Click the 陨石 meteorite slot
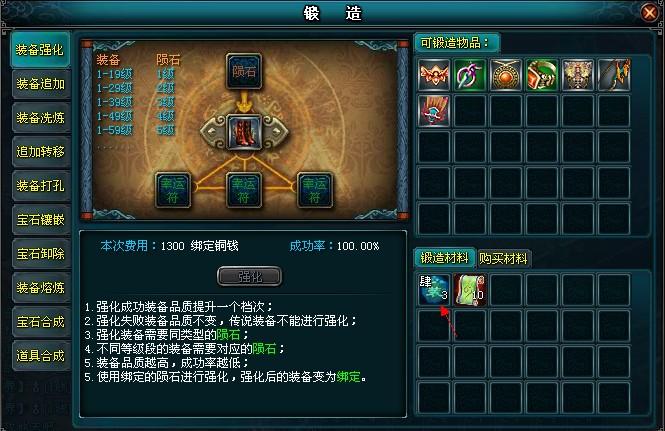 (244, 71)
